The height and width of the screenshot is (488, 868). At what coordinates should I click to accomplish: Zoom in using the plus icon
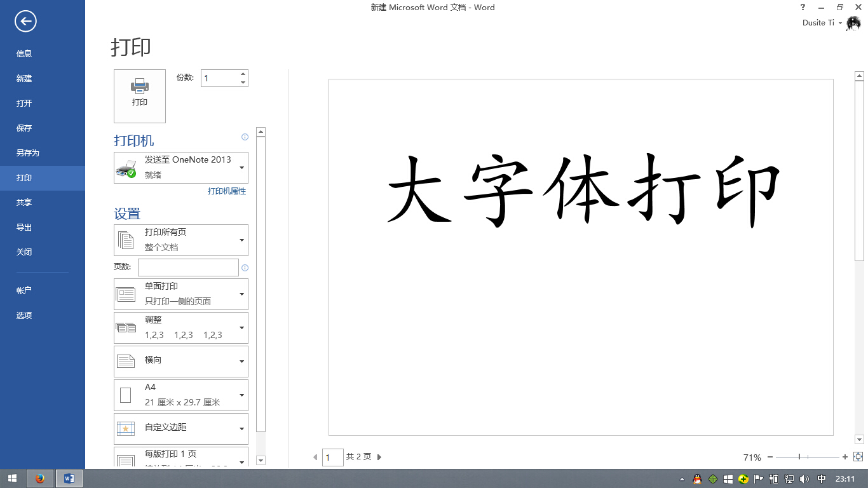(x=846, y=456)
